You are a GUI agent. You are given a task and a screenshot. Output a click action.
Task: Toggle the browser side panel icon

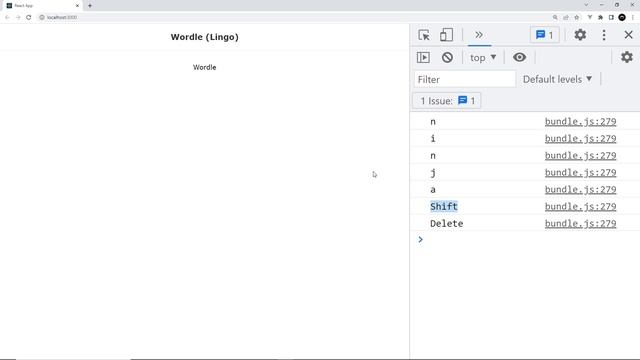point(611,17)
